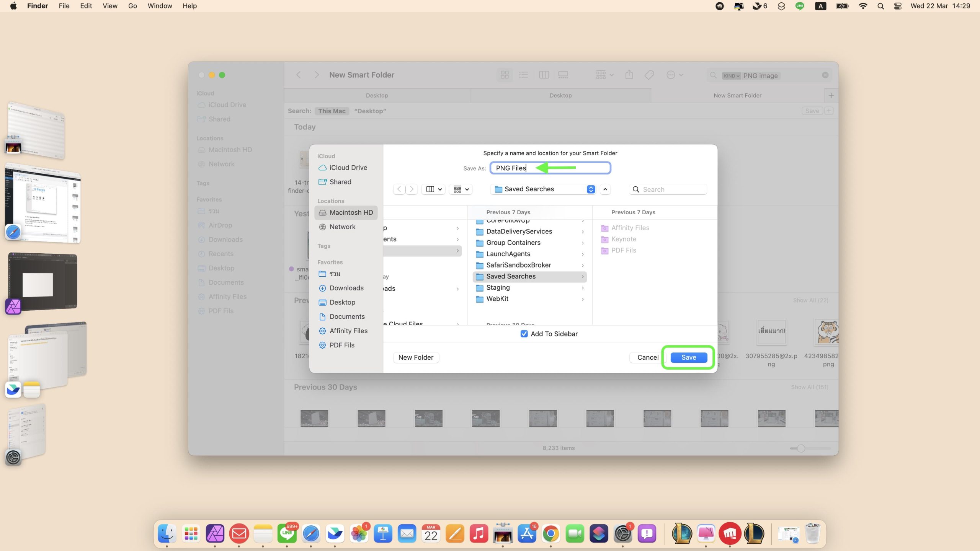980x551 pixels.
Task: Select Affinity Files smart folder in sidebar
Action: 348,331
